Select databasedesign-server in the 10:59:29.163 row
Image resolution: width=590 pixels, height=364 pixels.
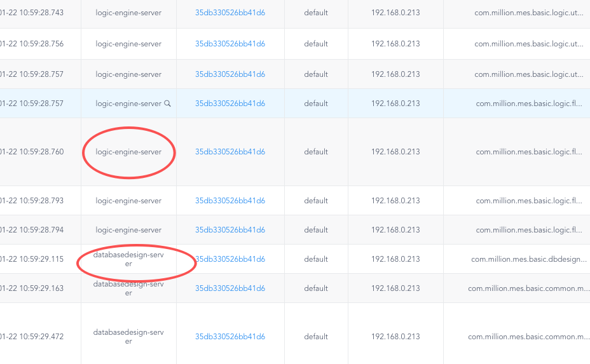pos(128,288)
